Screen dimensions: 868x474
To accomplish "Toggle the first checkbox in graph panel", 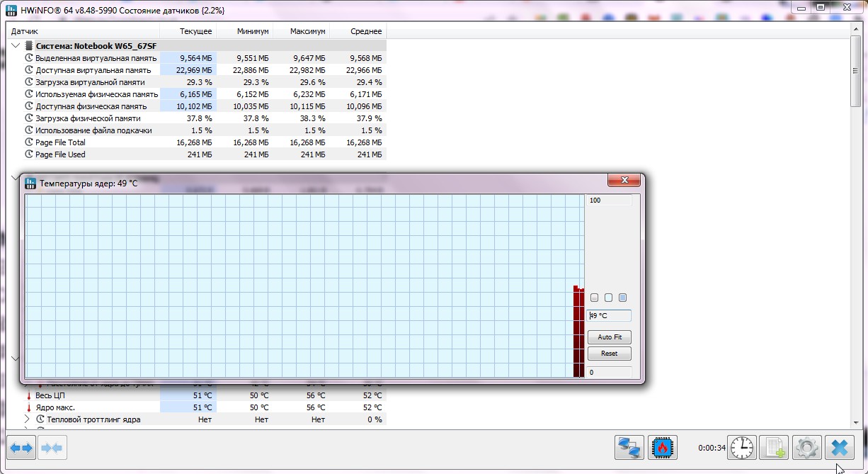I will pyautogui.click(x=595, y=298).
